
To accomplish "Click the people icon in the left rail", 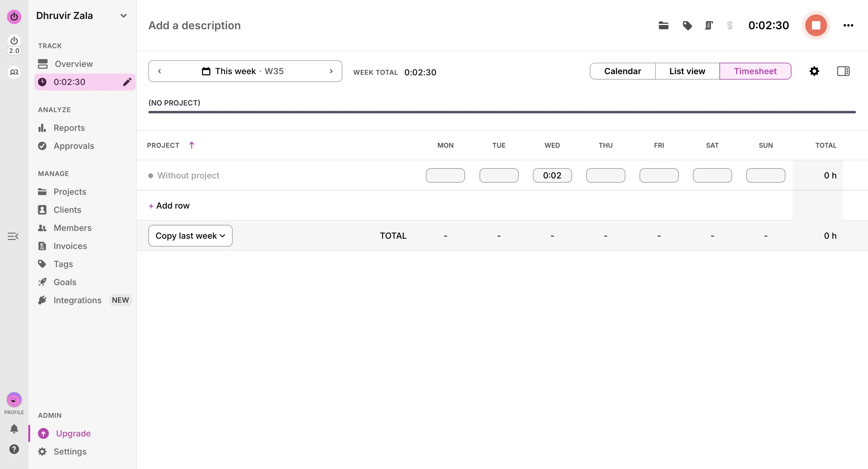I will (x=14, y=72).
